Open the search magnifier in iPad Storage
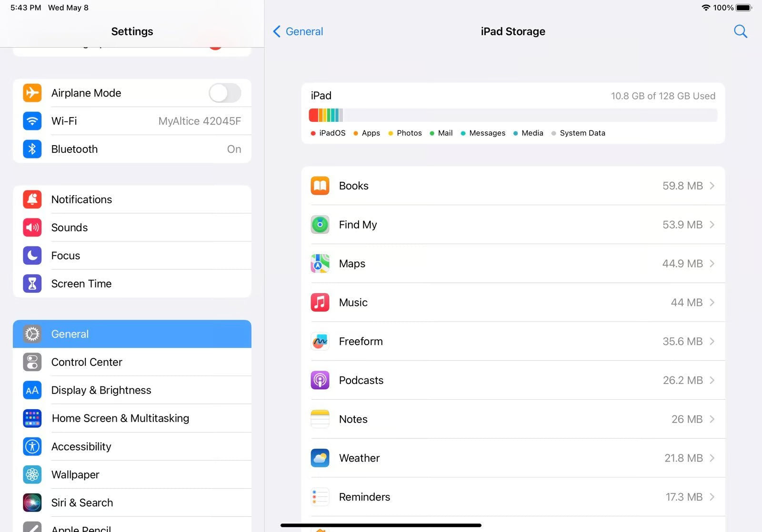This screenshot has width=762, height=532. tap(741, 31)
